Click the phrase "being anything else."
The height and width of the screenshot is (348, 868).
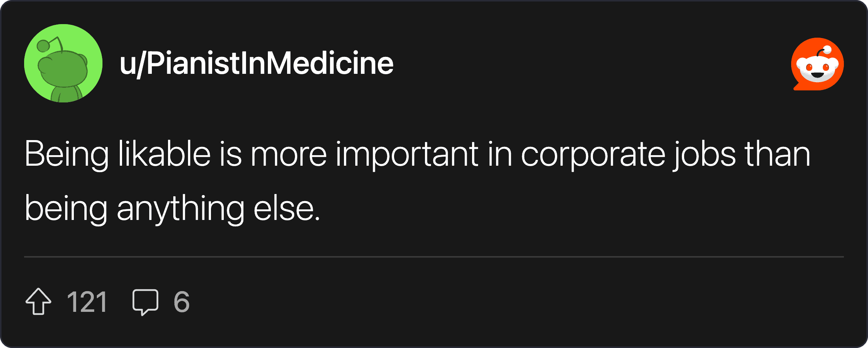point(173,208)
